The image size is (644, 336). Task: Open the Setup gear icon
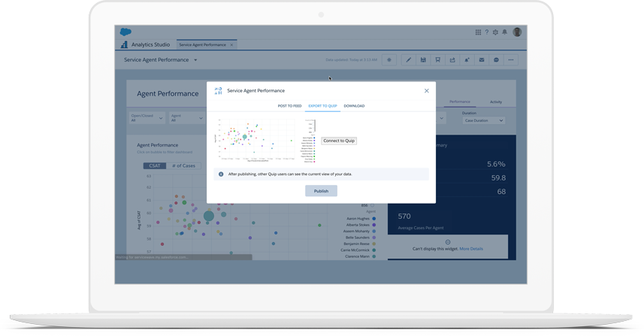pyautogui.click(x=495, y=32)
